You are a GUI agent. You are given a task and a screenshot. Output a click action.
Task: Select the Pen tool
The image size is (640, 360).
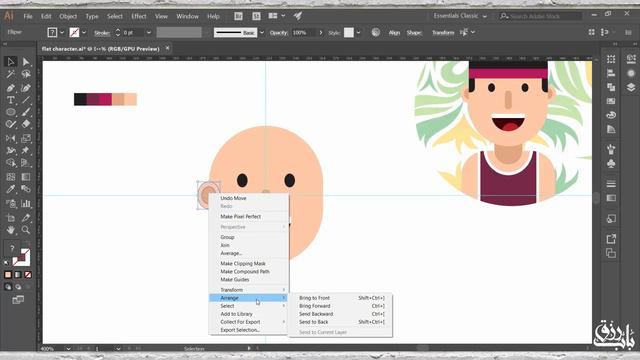tap(11, 87)
